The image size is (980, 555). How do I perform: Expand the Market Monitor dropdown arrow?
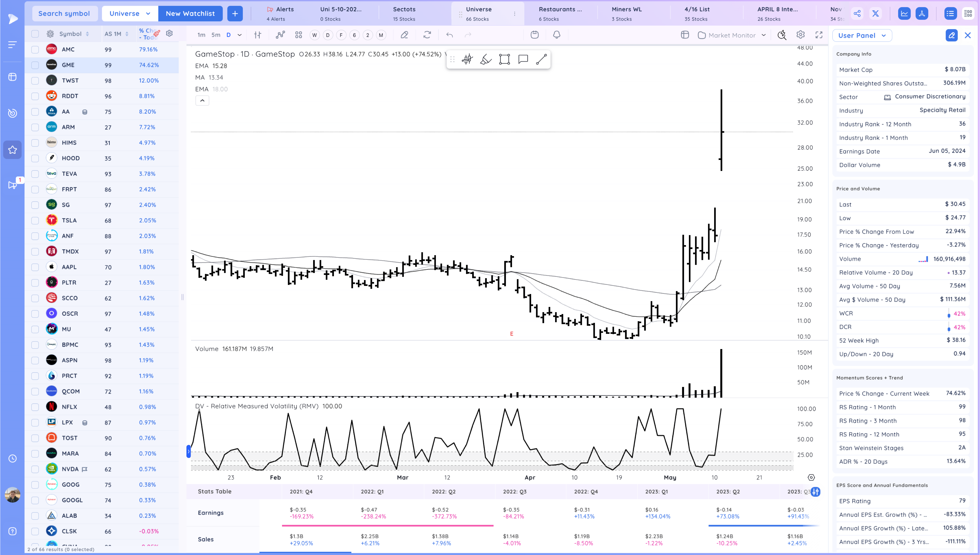pyautogui.click(x=763, y=35)
